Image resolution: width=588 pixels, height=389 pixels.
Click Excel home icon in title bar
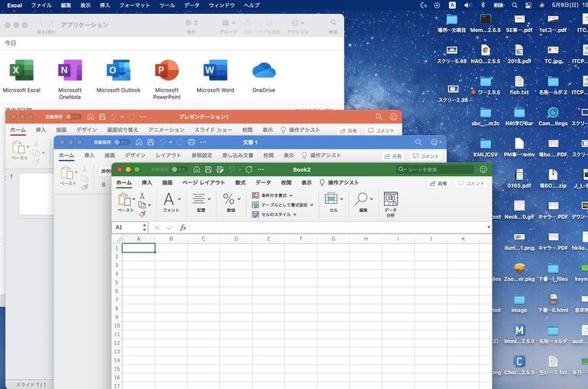196,169
